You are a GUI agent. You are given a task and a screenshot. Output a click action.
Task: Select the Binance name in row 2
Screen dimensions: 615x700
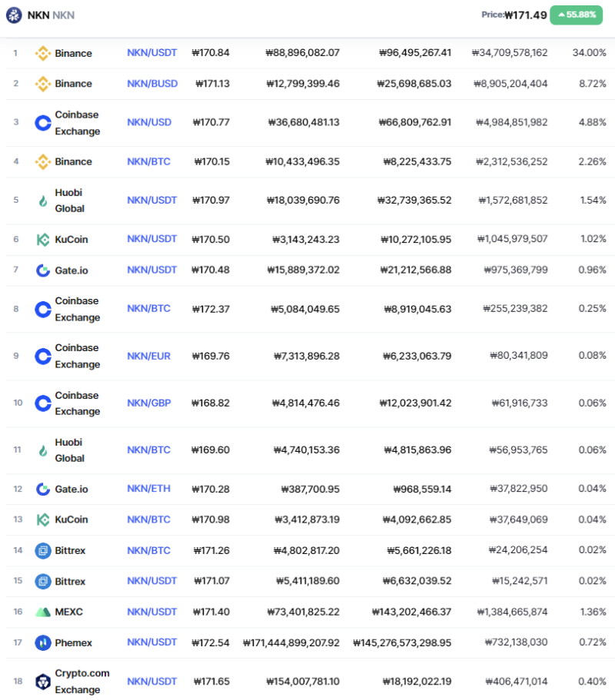pos(73,84)
